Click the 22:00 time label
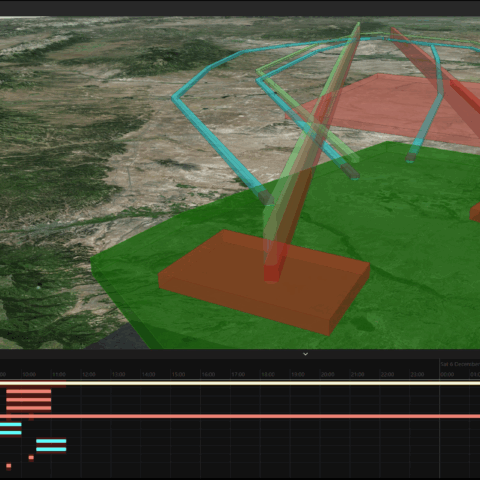The image size is (480, 480). (387, 375)
